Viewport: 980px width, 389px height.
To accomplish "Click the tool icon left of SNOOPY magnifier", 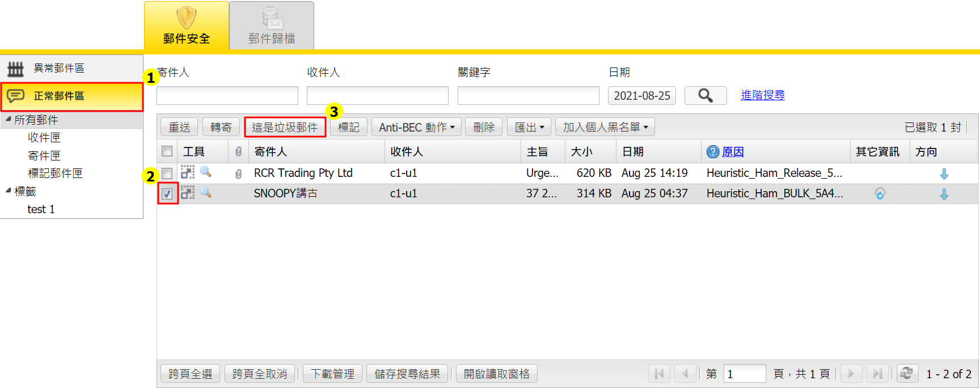I will (x=187, y=193).
